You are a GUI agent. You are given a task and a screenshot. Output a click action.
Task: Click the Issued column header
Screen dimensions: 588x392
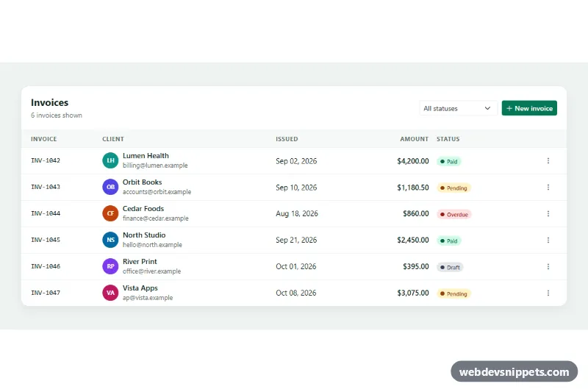287,139
